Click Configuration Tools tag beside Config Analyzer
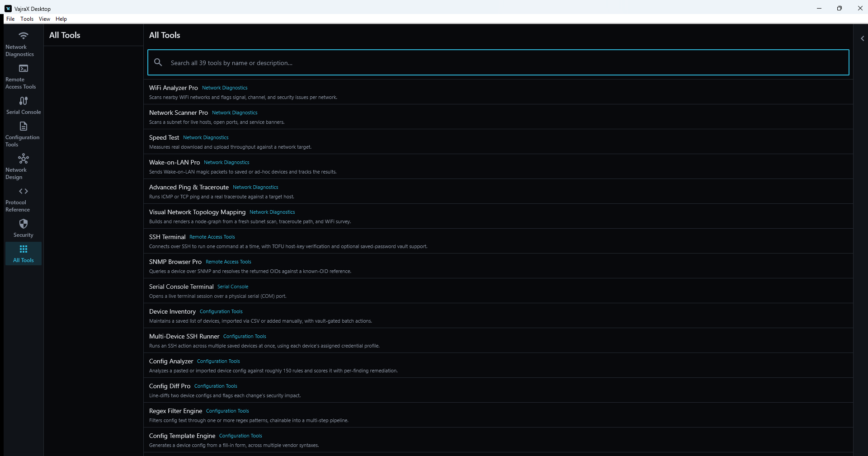 218,361
